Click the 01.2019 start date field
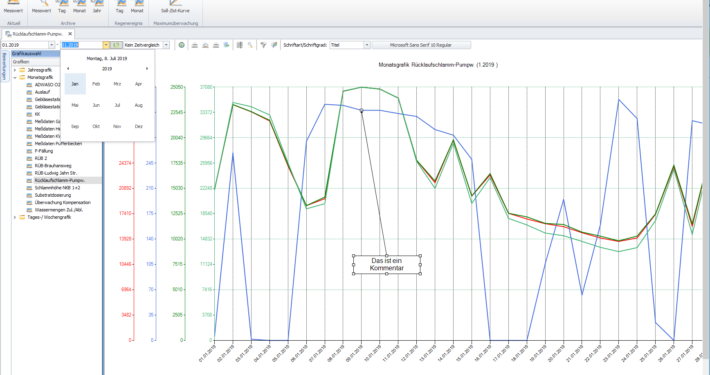The width and height of the screenshot is (710, 375). tap(24, 45)
